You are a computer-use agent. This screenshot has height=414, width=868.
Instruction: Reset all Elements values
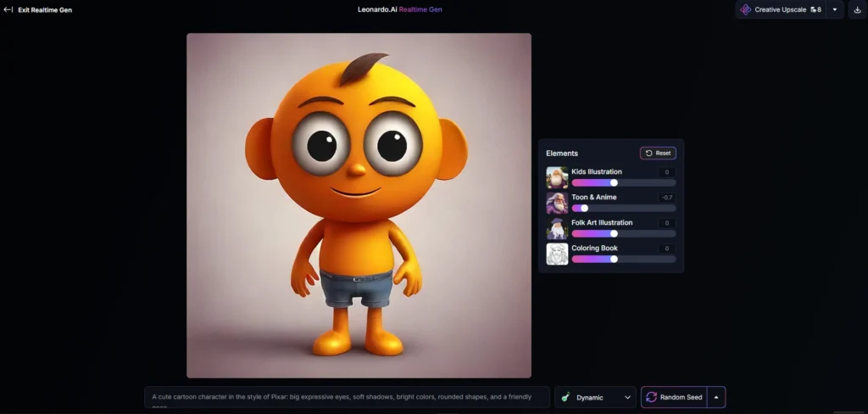click(x=658, y=153)
